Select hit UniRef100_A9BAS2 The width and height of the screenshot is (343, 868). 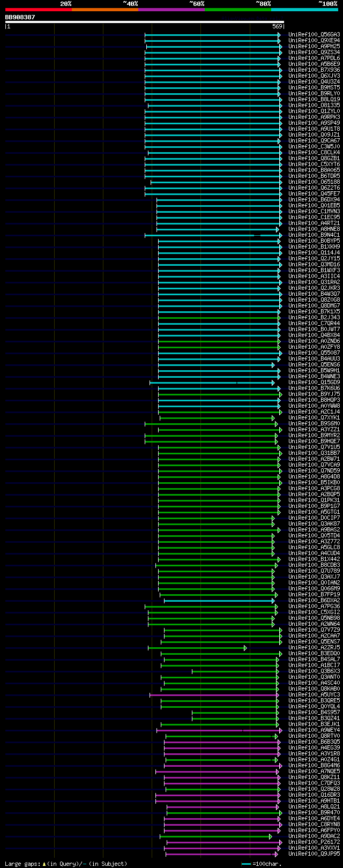pyautogui.click(x=314, y=529)
